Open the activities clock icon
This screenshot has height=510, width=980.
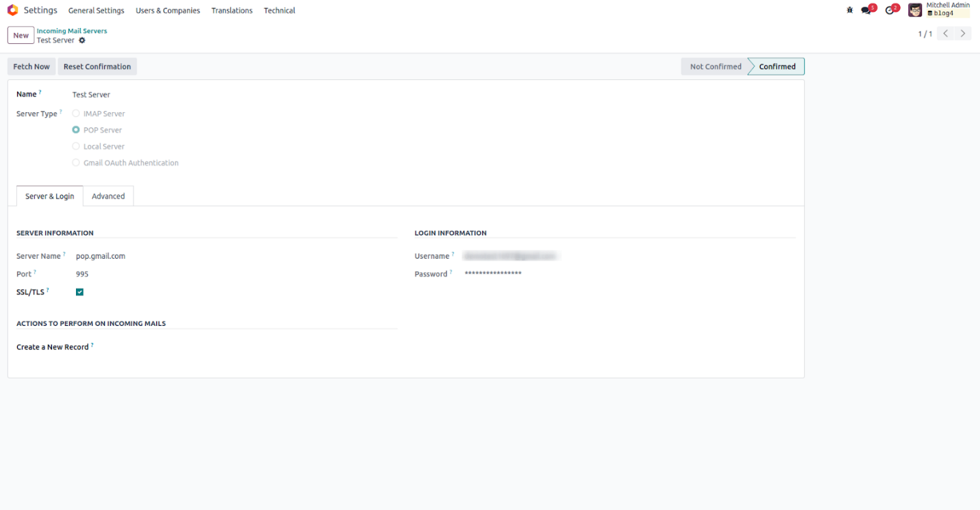(891, 10)
